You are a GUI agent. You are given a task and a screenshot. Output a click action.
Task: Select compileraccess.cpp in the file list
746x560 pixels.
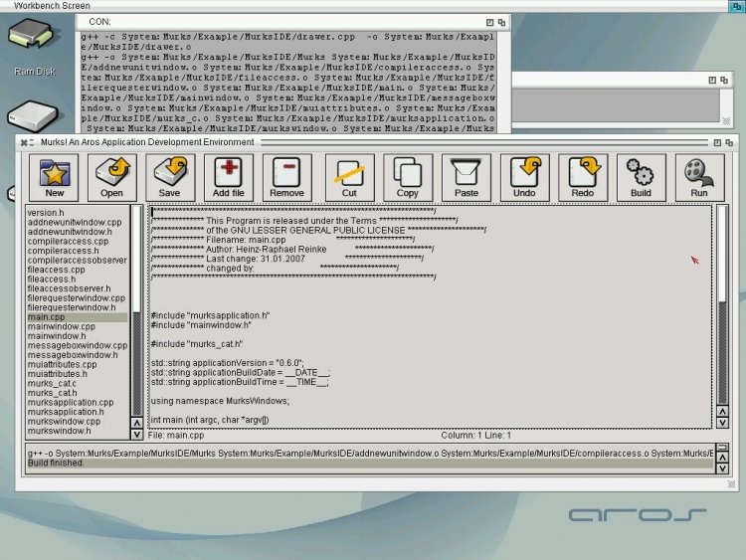[x=77, y=242]
